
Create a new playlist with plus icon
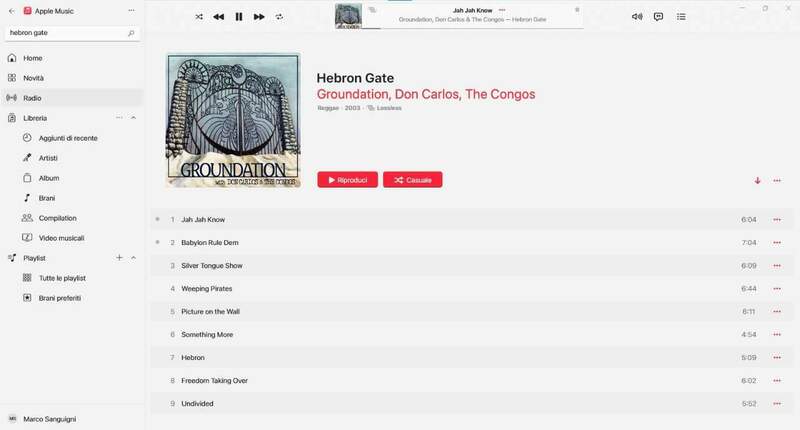[x=119, y=258]
